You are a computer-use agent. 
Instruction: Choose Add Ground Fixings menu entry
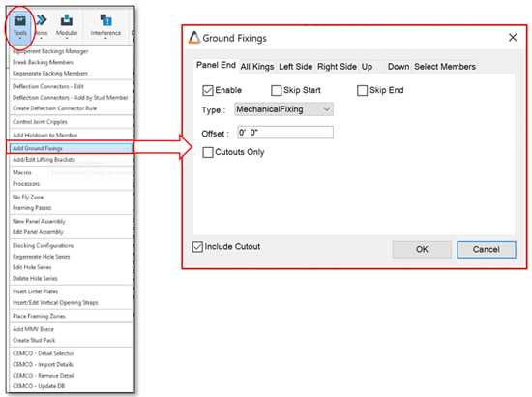pyautogui.click(x=71, y=148)
